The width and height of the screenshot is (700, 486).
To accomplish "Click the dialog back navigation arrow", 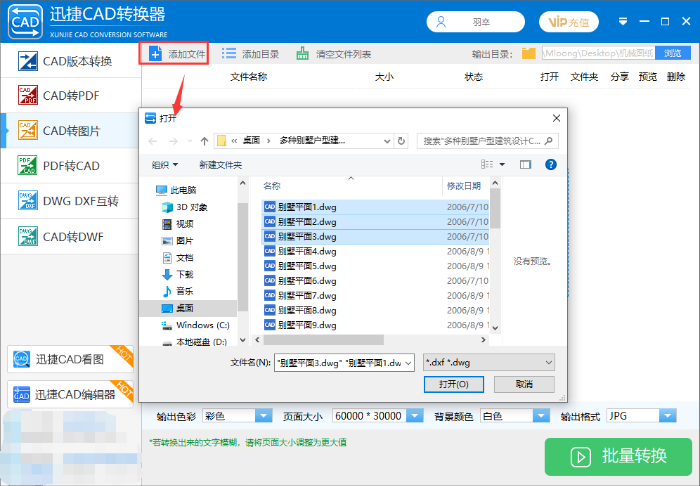I will pyautogui.click(x=153, y=141).
